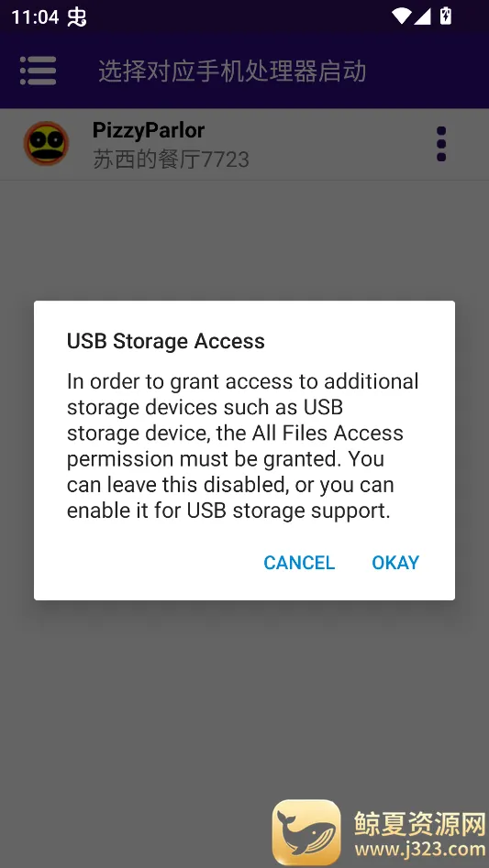Tap dimmed area above dialog under list
Viewport: 489px width, 868px height.
pos(244,241)
